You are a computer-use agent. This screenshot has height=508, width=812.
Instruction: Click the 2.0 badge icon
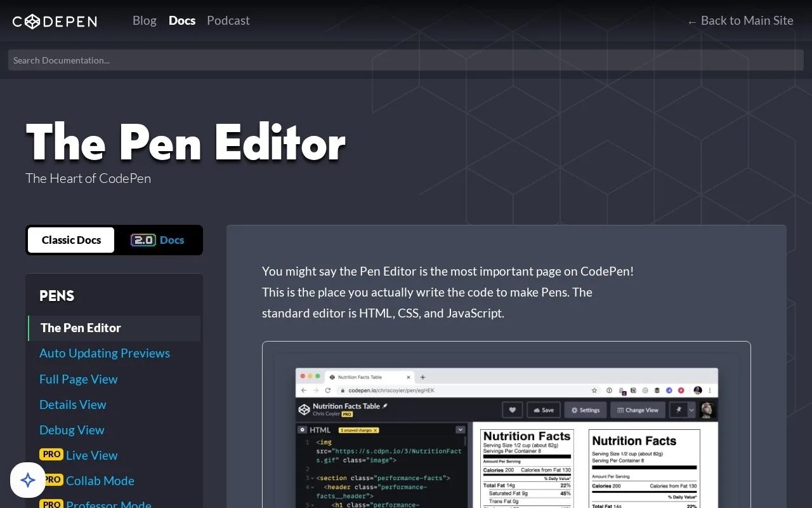tap(143, 240)
